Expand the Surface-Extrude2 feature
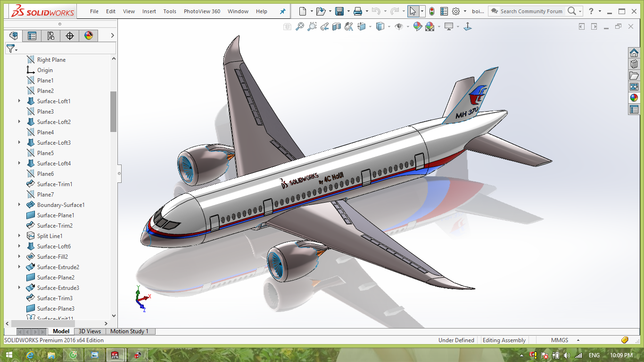The image size is (644, 362). pyautogui.click(x=19, y=267)
